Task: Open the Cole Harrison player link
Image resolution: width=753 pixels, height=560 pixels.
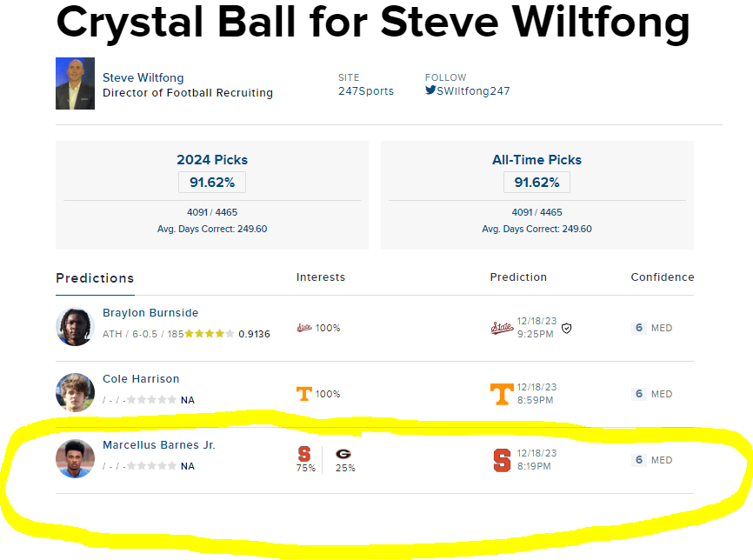Action: pos(141,379)
